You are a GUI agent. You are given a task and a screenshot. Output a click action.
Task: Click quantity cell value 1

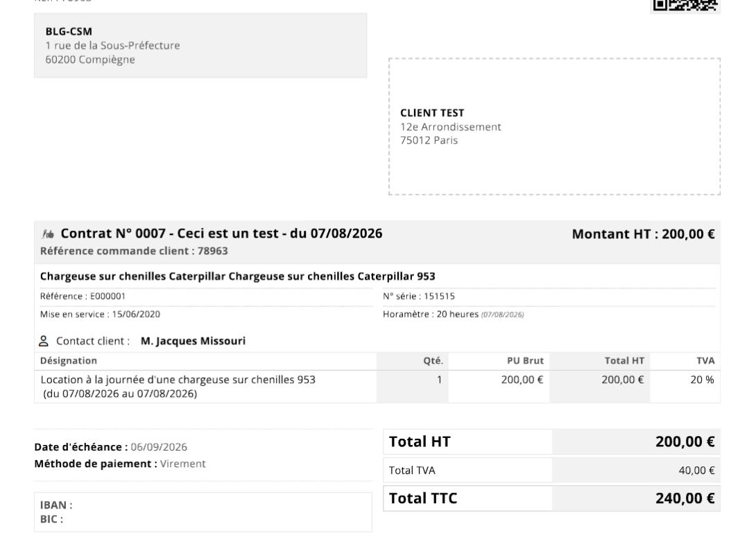[440, 380]
